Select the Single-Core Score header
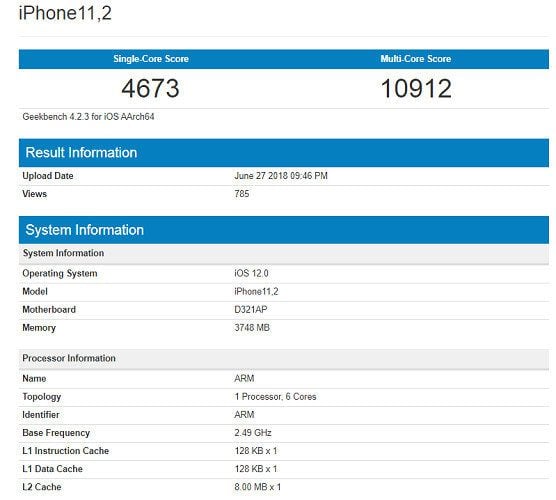 tap(151, 59)
